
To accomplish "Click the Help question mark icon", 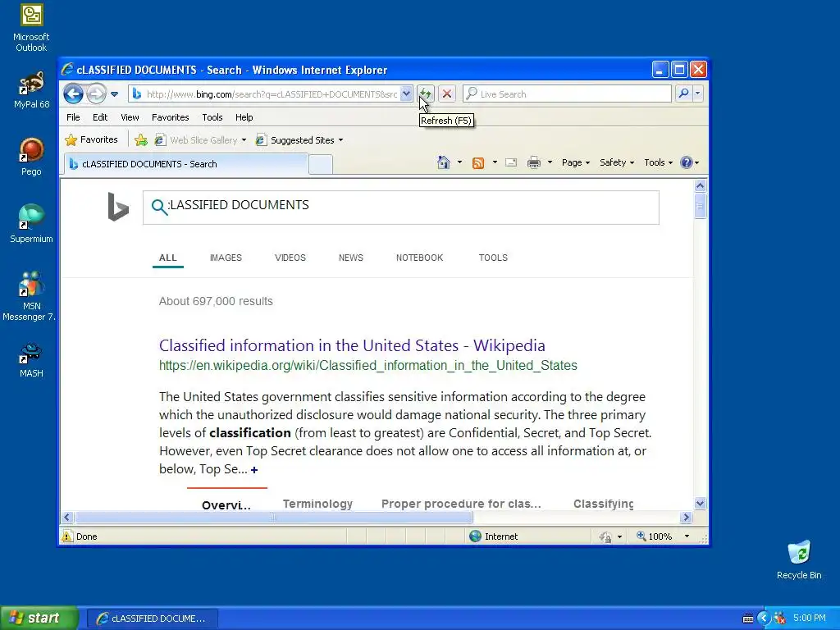I will coord(687,162).
